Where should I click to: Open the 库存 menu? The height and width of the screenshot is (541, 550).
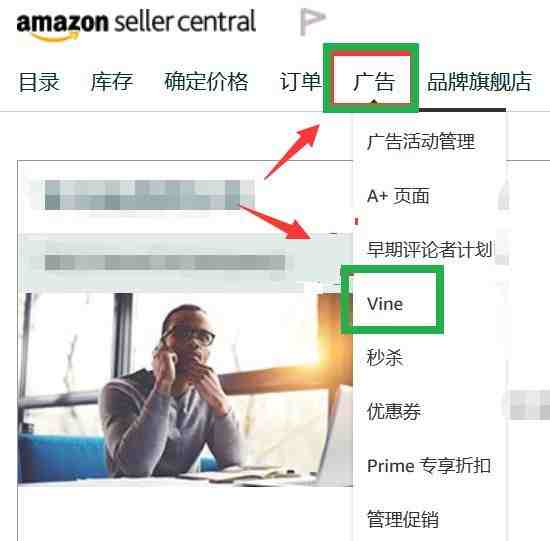tap(112, 82)
